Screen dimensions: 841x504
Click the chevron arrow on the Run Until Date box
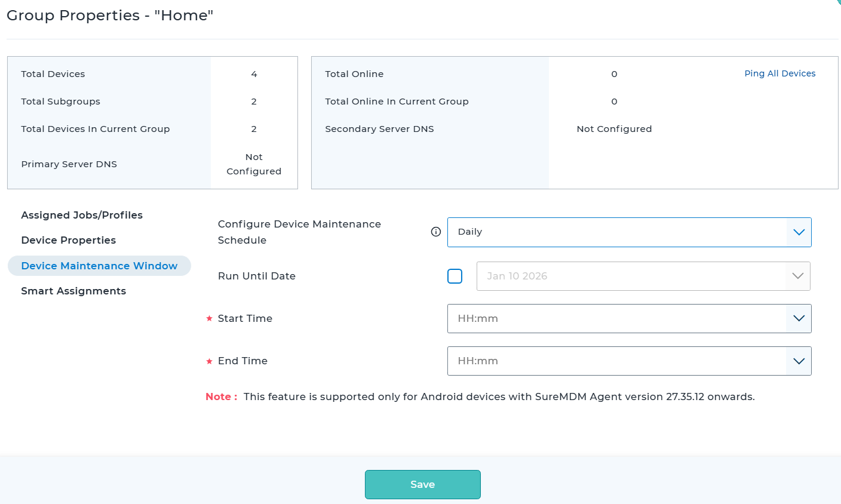tap(797, 276)
